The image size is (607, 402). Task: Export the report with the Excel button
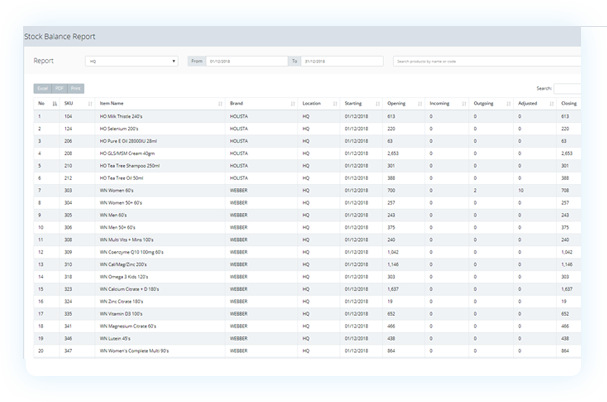click(x=43, y=88)
